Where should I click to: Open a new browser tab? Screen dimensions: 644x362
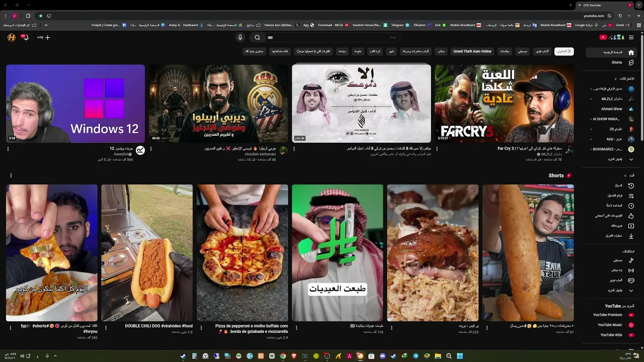571,5
